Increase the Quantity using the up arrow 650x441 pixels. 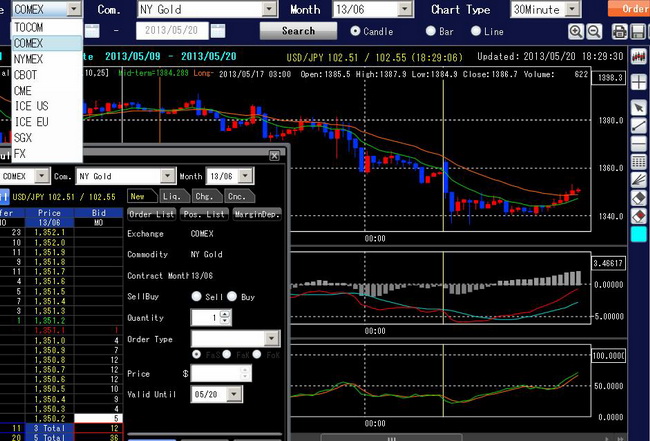pyautogui.click(x=225, y=314)
